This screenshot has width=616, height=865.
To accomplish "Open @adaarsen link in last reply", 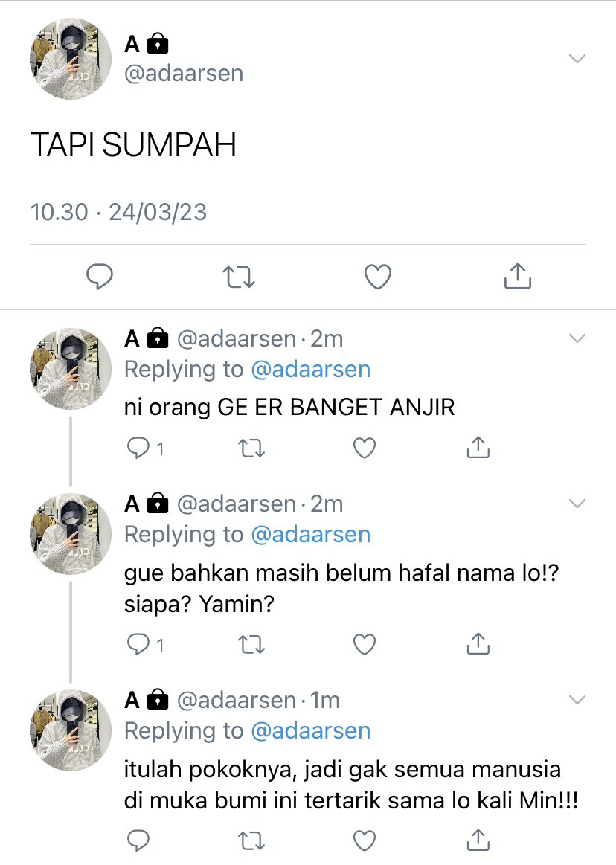I will pyautogui.click(x=311, y=731).
